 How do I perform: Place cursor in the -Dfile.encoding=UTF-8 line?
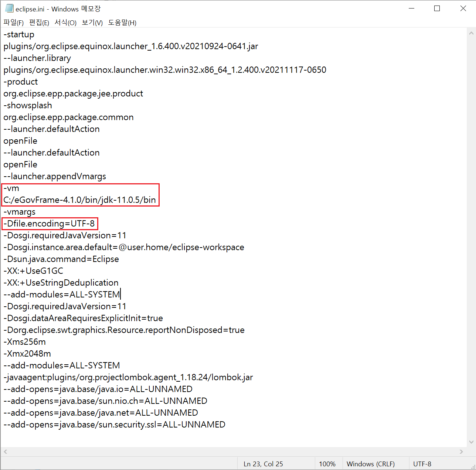click(49, 224)
